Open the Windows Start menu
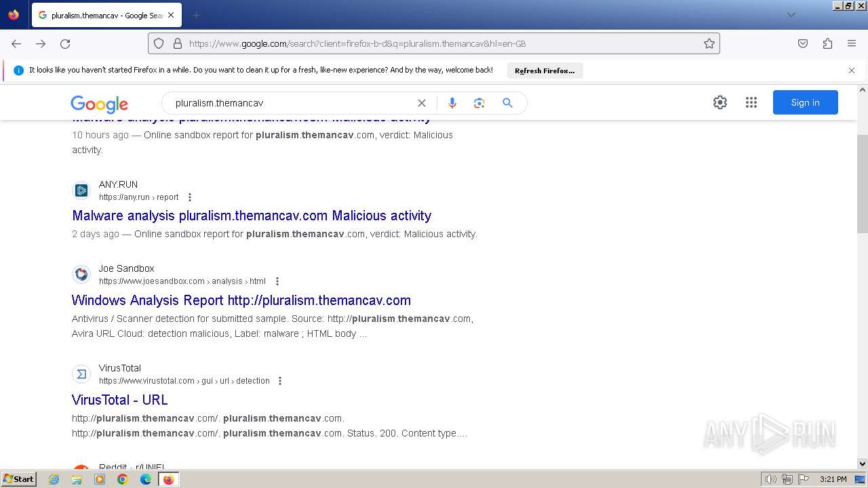 tap(19, 479)
